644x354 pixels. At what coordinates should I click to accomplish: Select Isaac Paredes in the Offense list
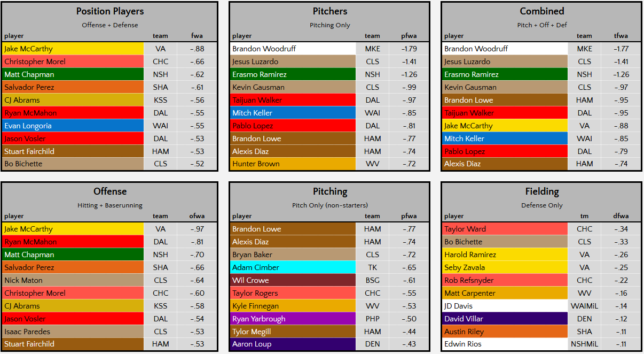pyautogui.click(x=28, y=331)
